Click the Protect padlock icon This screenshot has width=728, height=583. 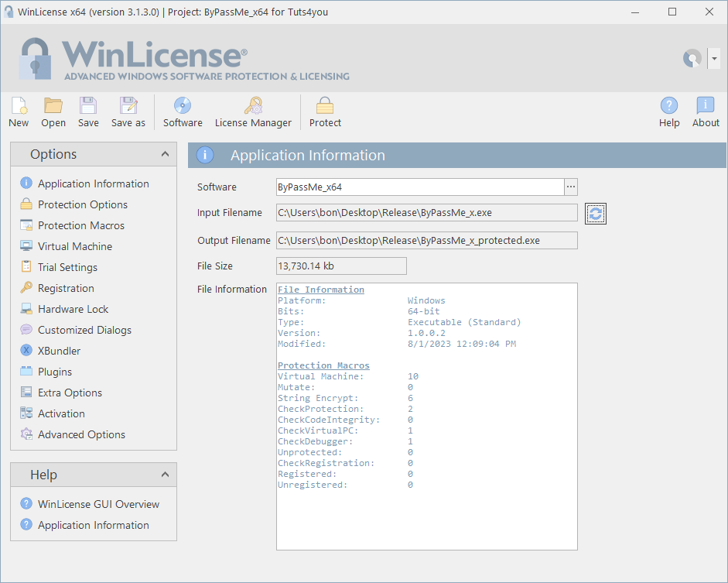click(x=325, y=112)
